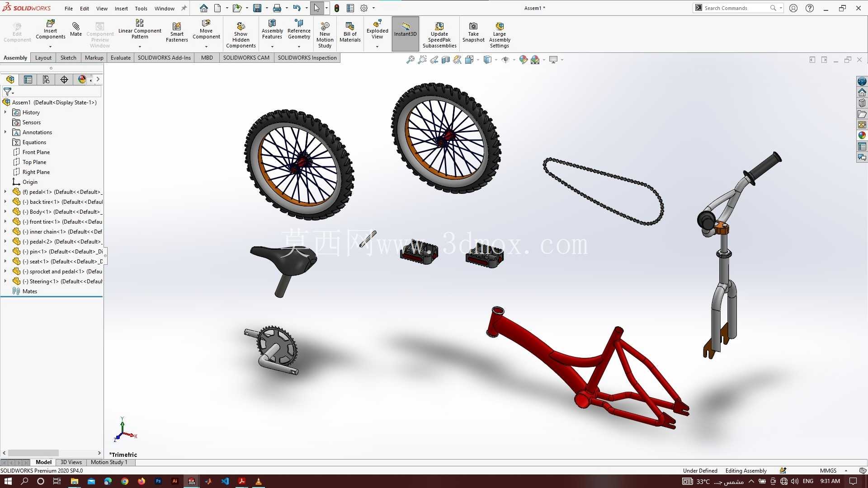Expand the Annotations folder

click(5, 132)
